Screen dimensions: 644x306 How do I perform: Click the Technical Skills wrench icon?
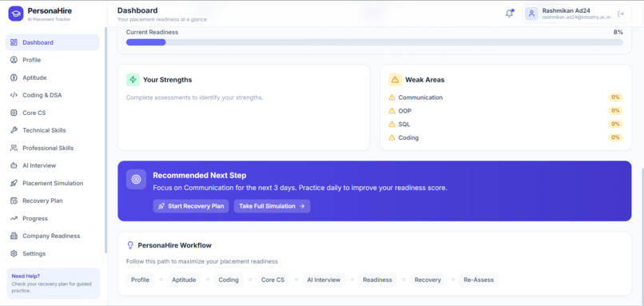click(14, 130)
